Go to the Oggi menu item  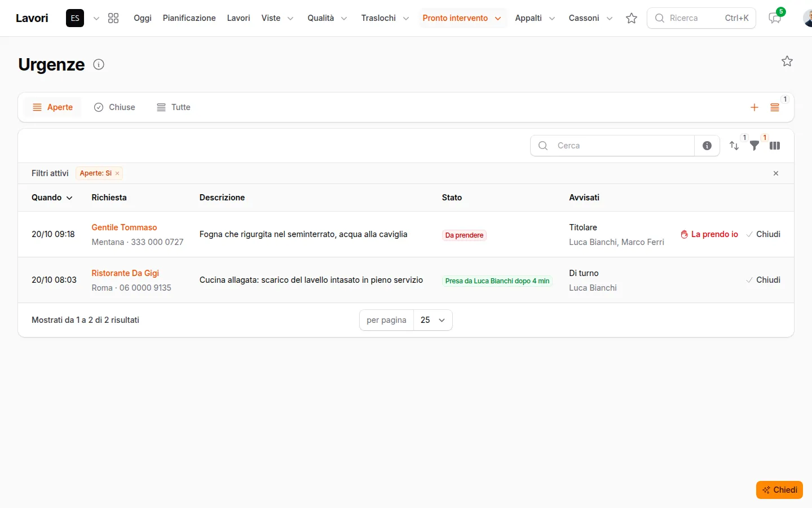tap(143, 18)
